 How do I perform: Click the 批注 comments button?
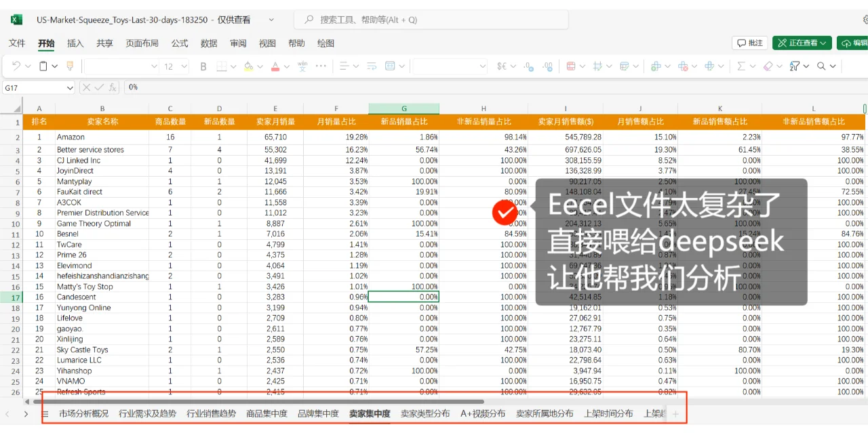point(750,43)
